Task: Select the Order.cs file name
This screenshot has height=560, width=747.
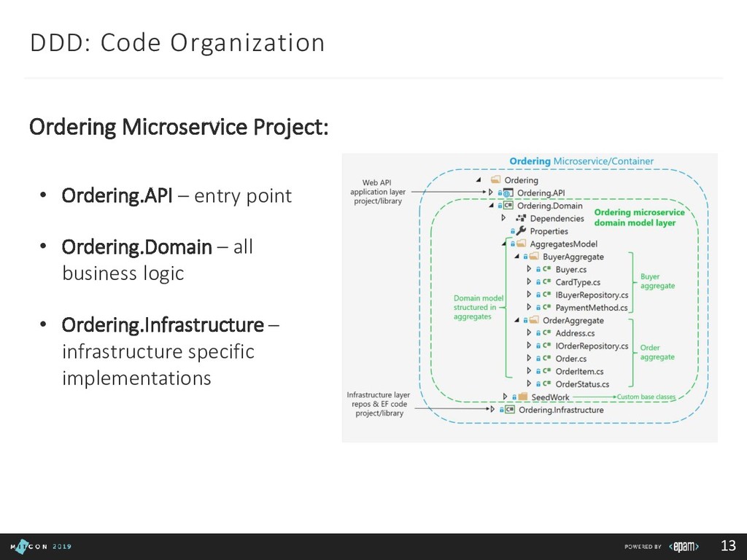Action: 570,359
